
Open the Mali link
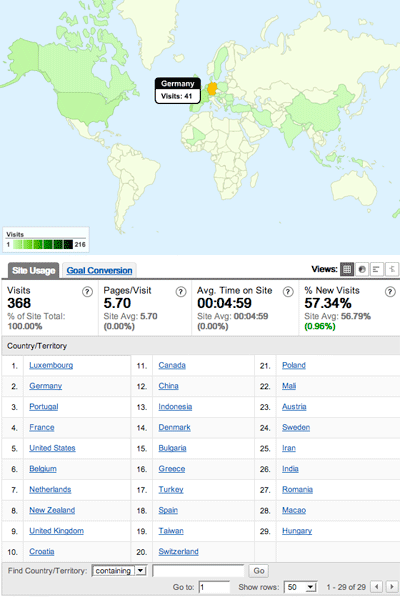[289, 386]
